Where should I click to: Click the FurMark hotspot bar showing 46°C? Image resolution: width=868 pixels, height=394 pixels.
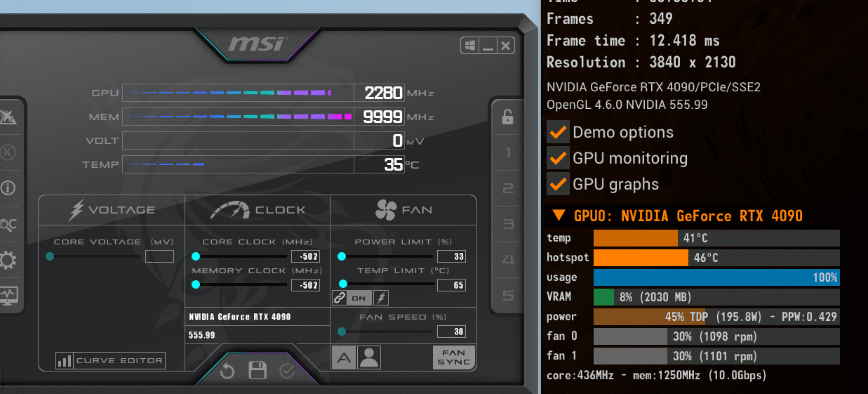point(716,258)
